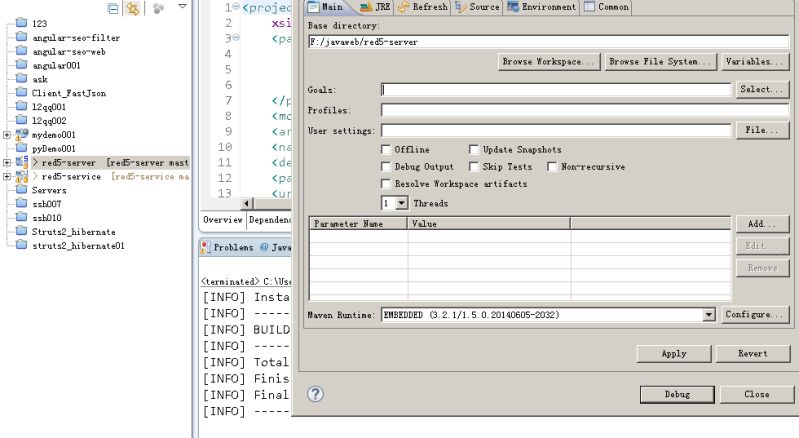Open the Common tab
The width and height of the screenshot is (799, 438).
point(606,7)
